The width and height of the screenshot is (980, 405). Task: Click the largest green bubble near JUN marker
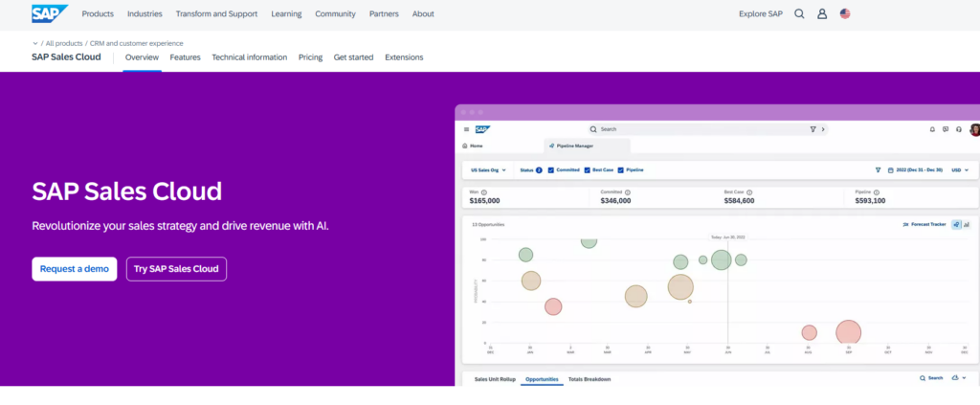click(722, 260)
